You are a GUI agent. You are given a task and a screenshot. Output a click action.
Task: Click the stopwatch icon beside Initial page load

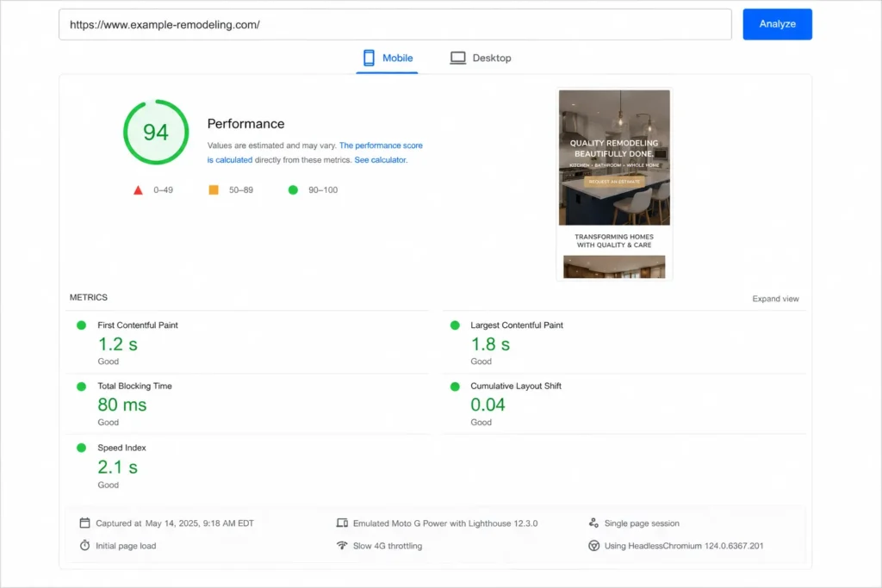click(x=85, y=545)
